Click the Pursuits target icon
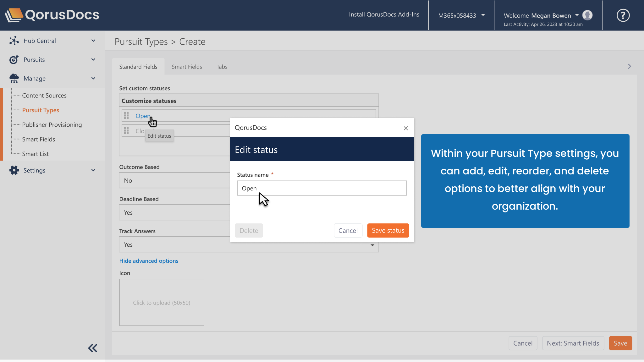Screen dimensions: 644x362 (x=14, y=59)
